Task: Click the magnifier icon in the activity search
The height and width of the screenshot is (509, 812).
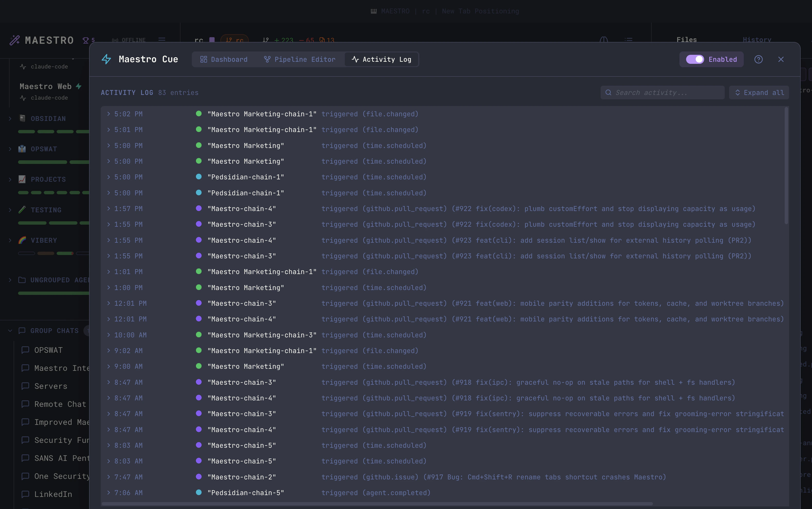Action: click(608, 93)
